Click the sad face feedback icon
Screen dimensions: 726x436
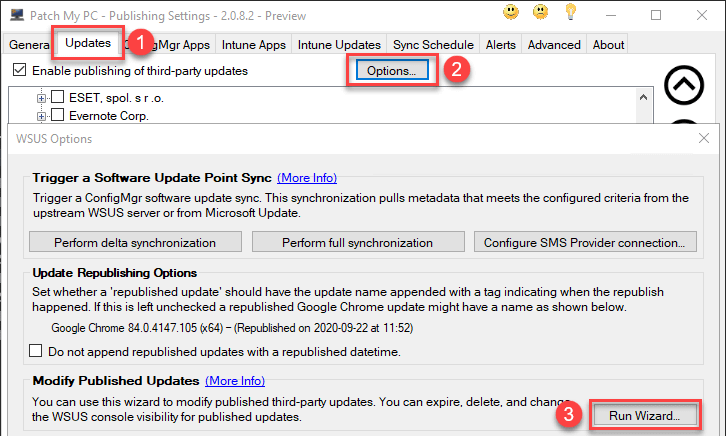click(x=540, y=12)
